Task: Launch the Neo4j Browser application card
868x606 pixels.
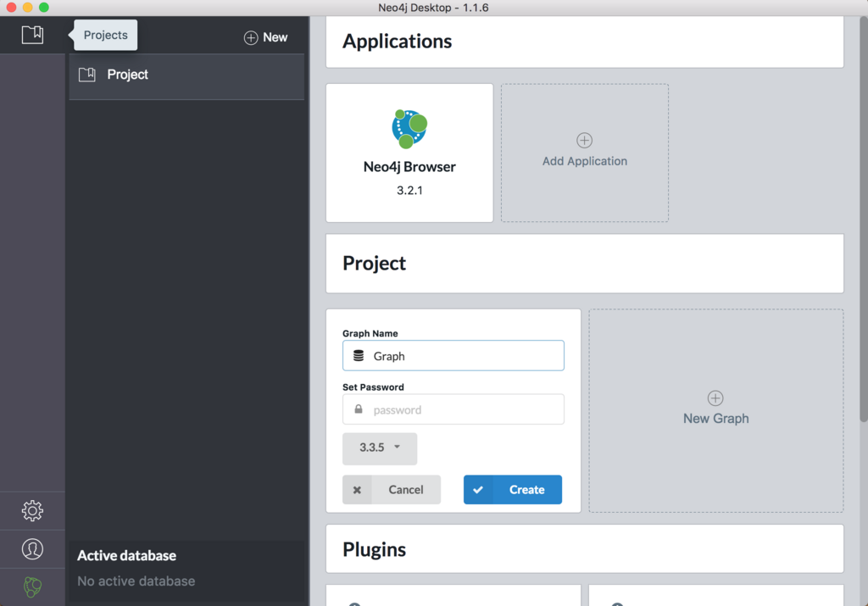Action: point(409,153)
